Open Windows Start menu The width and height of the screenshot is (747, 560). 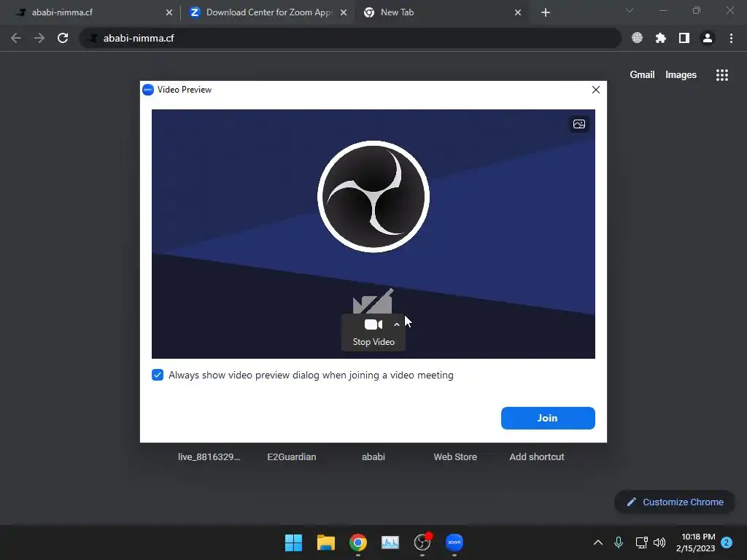(293, 542)
